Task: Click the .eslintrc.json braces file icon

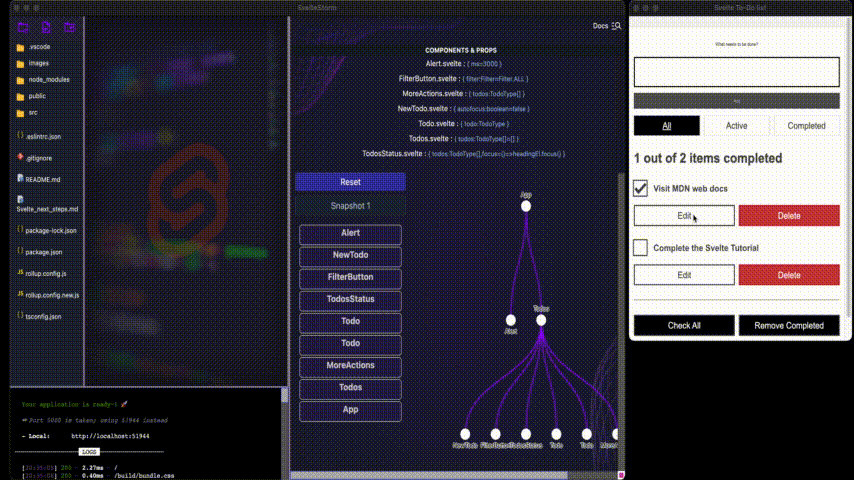Action: (x=20, y=136)
